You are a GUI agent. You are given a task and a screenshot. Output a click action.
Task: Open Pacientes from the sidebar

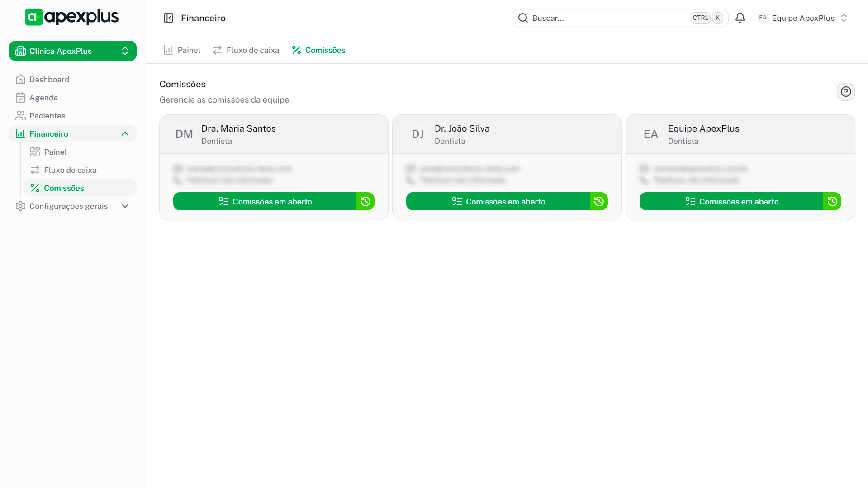pos(47,116)
